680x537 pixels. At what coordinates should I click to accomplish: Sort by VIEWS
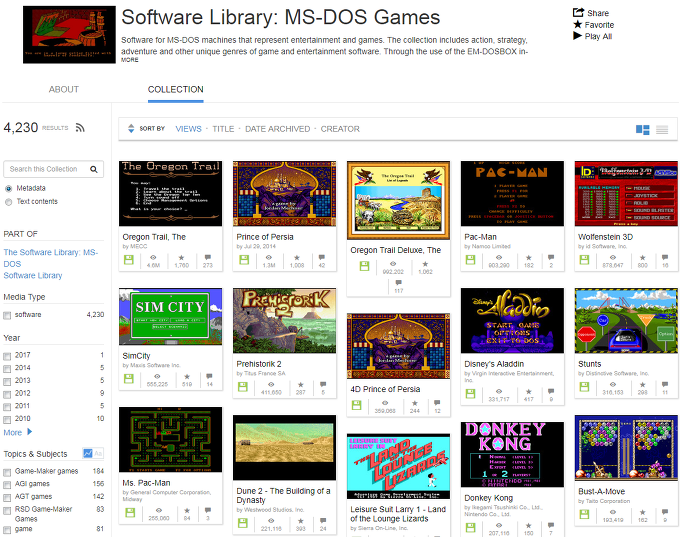point(189,129)
